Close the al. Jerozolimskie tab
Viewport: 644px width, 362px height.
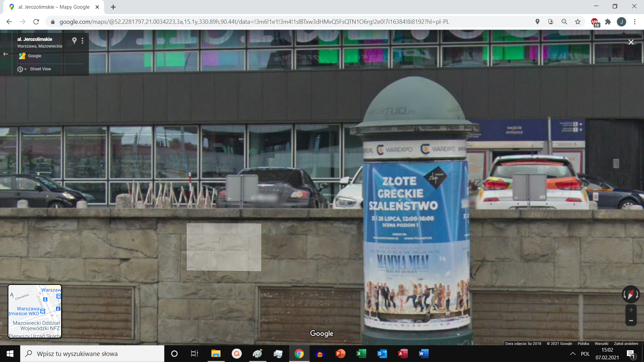(97, 7)
